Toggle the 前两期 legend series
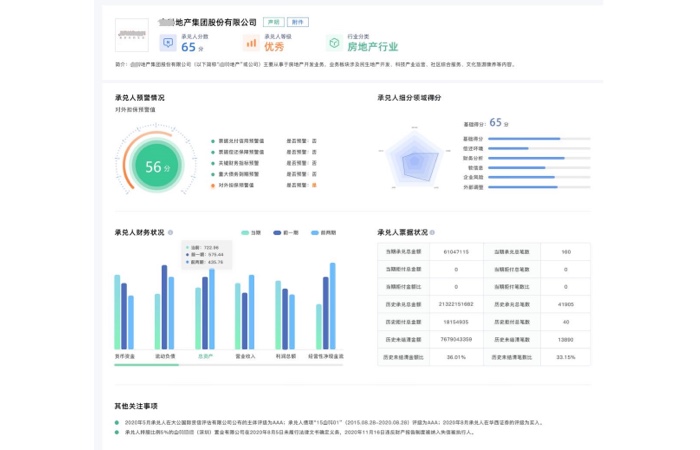The height and width of the screenshot is (450, 700). click(324, 233)
